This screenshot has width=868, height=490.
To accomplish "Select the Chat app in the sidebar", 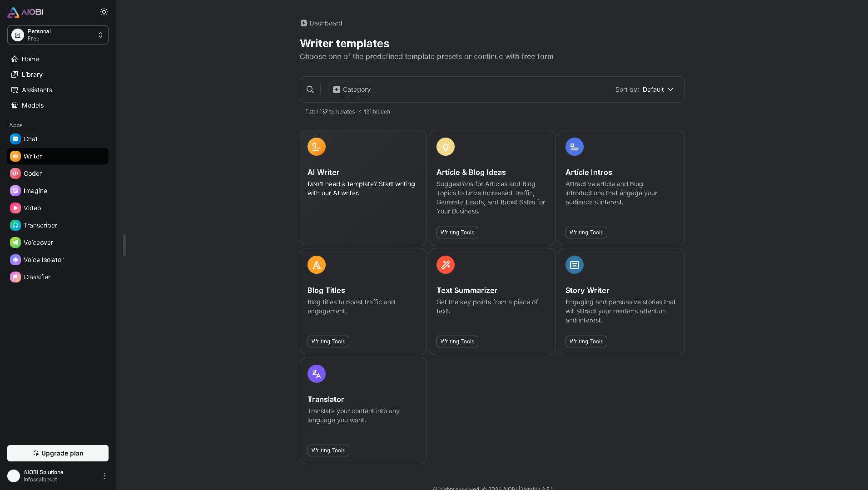I will click(x=30, y=139).
